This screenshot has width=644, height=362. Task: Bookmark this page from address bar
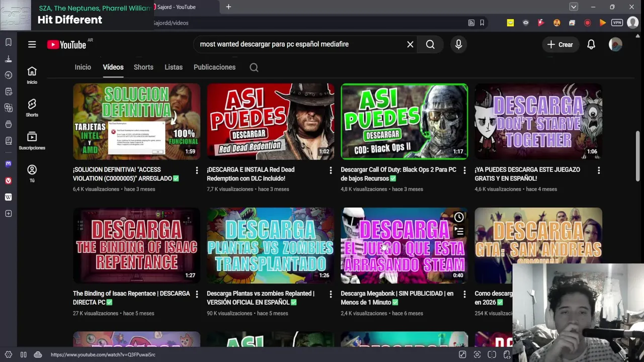click(482, 23)
